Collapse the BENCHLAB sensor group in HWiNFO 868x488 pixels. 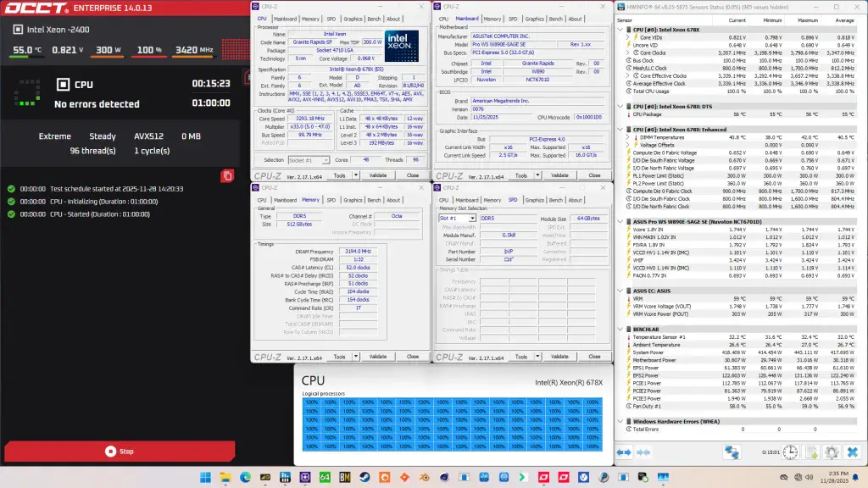[x=621, y=330]
